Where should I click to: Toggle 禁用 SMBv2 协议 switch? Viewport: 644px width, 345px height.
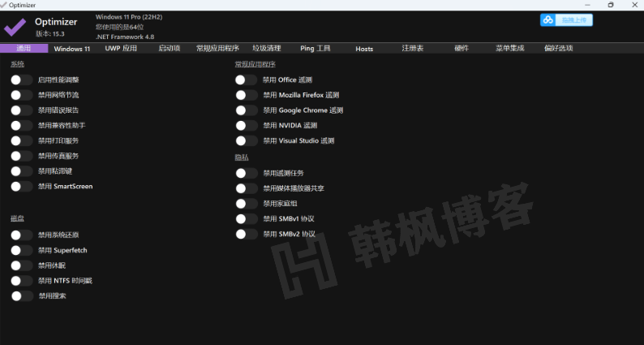[247, 234]
